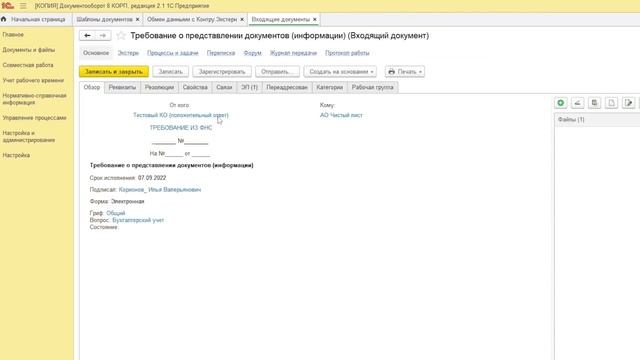
Task: Open Настройка и администрирование section
Action: (29, 136)
